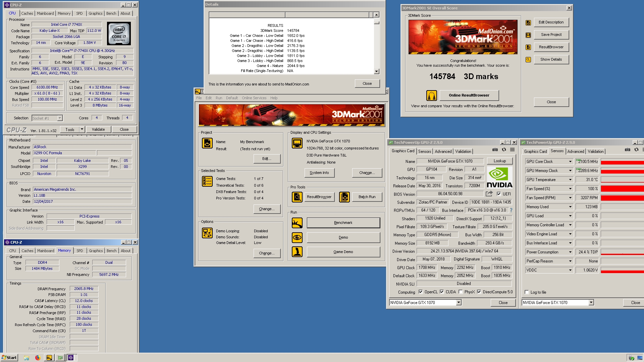This screenshot has height=362, width=644.
Task: Launch Firefox from the taskbar
Action: (38, 358)
